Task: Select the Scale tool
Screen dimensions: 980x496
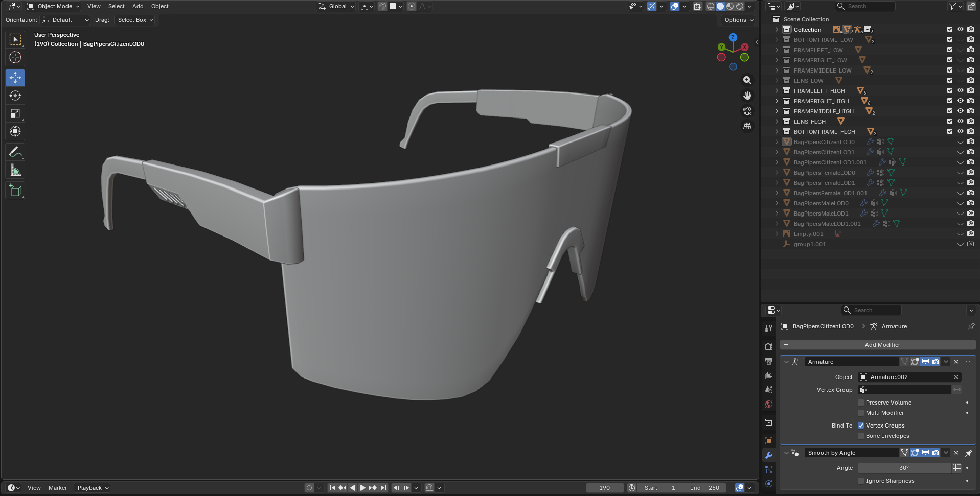Action: tap(15, 113)
